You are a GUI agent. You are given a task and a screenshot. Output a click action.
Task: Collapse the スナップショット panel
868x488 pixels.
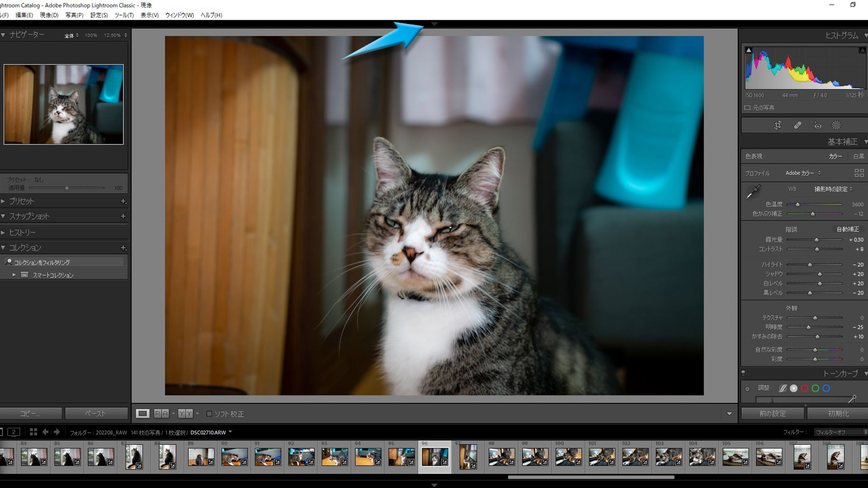coord(3,216)
